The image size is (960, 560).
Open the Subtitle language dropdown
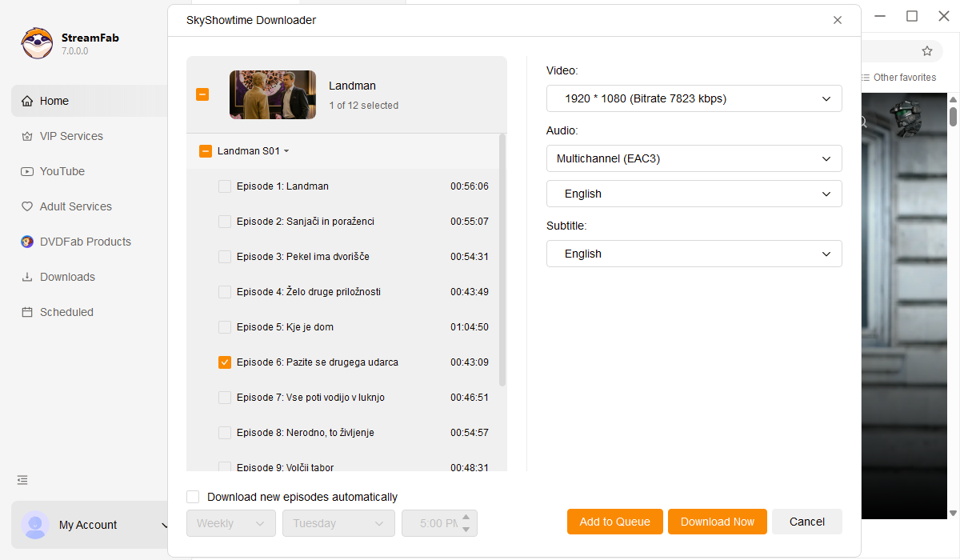[694, 254]
